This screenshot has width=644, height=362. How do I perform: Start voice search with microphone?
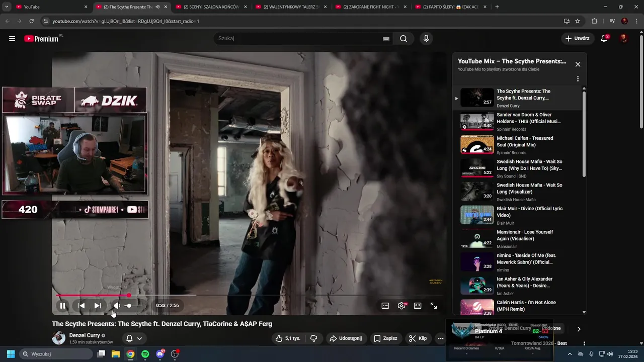(426, 39)
